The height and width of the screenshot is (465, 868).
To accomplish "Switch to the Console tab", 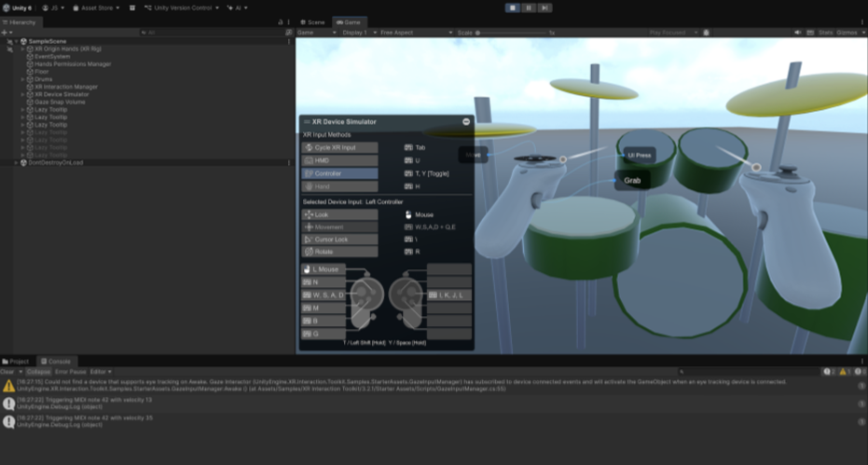I will (56, 362).
